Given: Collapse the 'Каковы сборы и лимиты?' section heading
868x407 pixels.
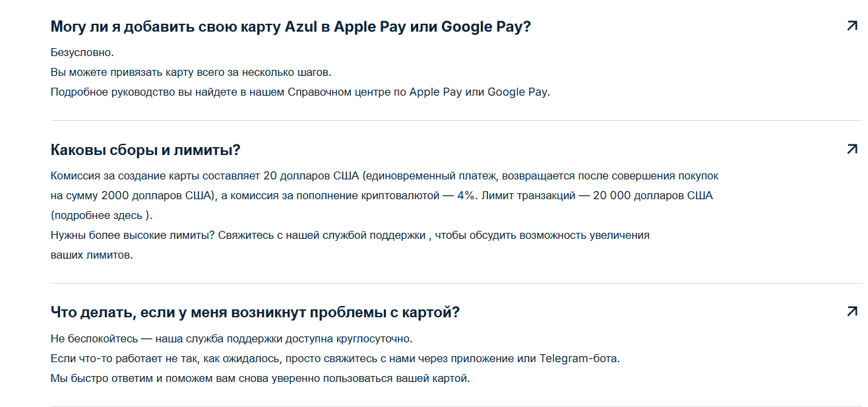Looking at the screenshot, I should click(x=145, y=150).
